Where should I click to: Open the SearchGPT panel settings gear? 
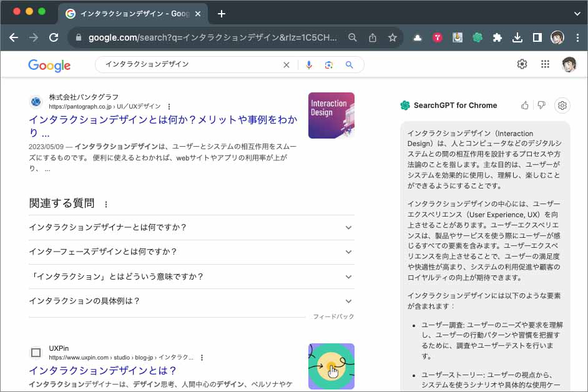pos(564,105)
